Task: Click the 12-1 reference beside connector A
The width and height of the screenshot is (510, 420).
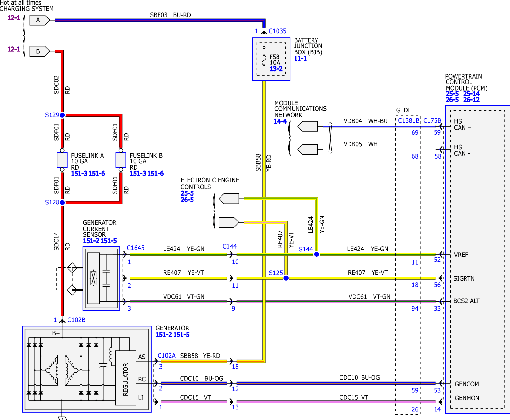Action: (x=14, y=18)
